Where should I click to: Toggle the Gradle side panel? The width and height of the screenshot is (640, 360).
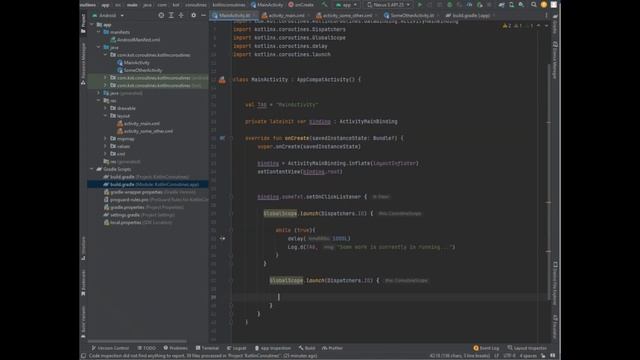pyautogui.click(x=555, y=24)
